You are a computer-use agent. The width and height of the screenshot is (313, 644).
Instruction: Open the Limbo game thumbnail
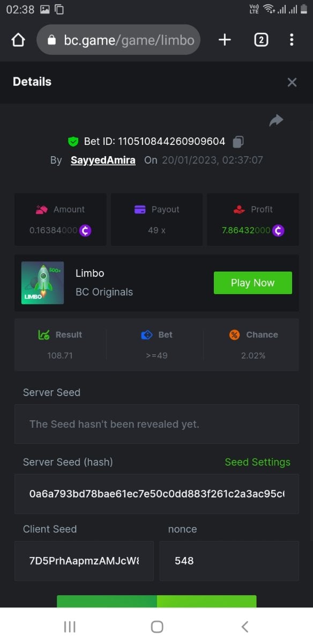[x=42, y=283]
